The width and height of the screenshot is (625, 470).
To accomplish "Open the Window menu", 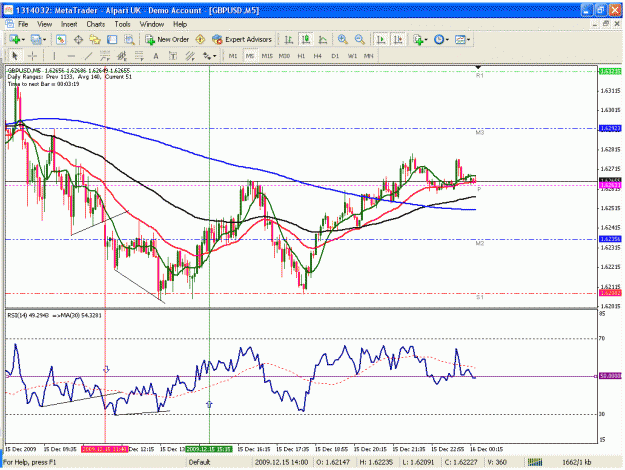I will tap(152, 24).
